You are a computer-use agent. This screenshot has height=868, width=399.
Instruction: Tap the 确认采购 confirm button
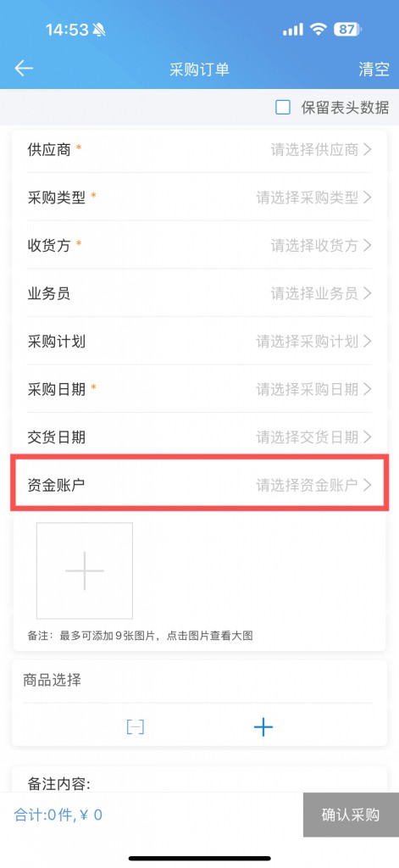(351, 815)
